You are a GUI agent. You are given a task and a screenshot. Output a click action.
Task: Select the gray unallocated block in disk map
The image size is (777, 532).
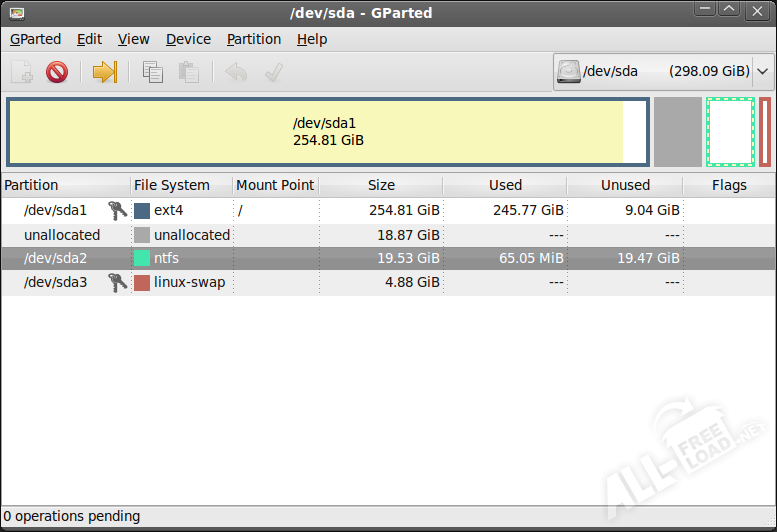point(677,132)
